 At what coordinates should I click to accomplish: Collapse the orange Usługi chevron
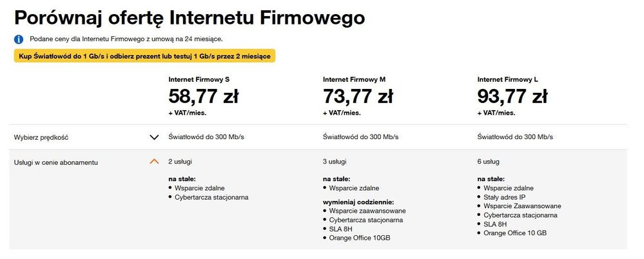click(154, 162)
